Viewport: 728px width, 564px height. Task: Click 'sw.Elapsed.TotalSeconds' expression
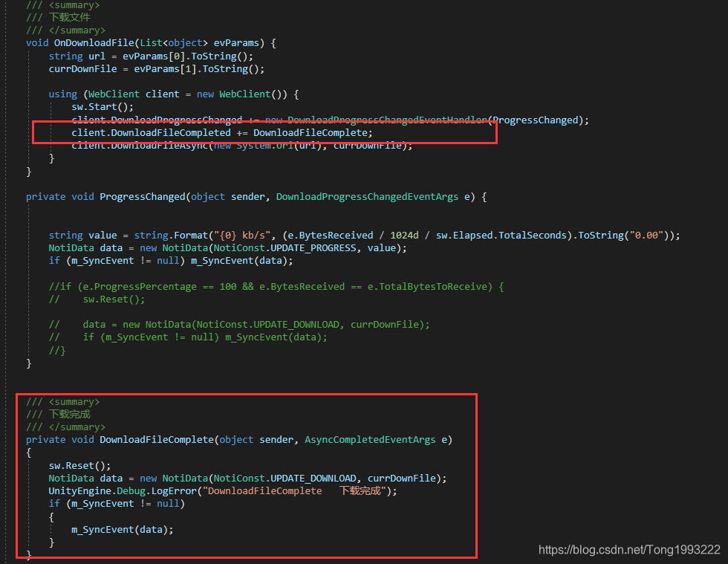point(501,235)
